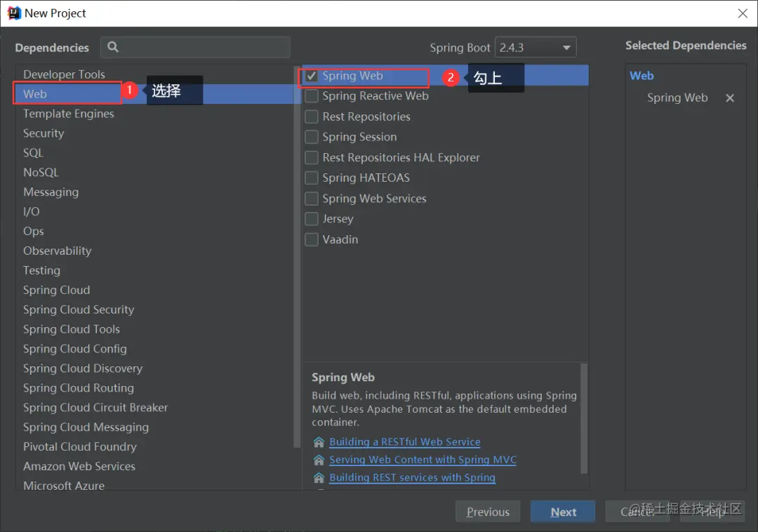758x532 pixels.
Task: Enable the Spring HATEOAS checkbox
Action: tap(312, 178)
